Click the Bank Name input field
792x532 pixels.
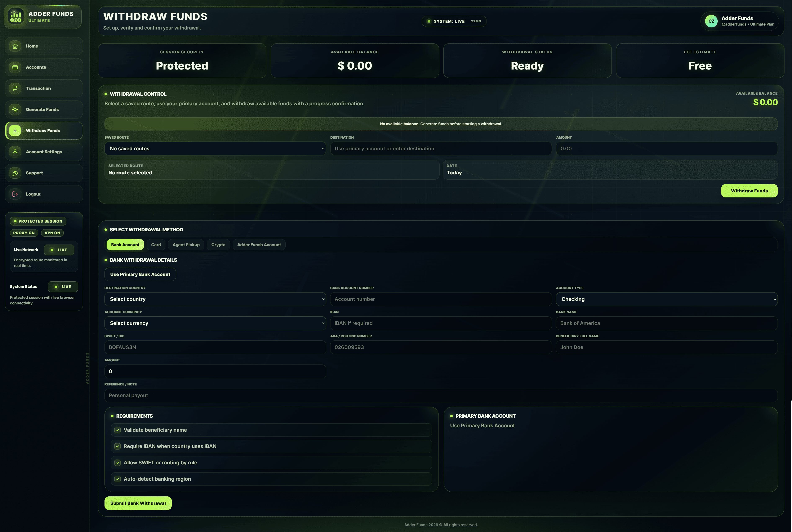(666, 323)
